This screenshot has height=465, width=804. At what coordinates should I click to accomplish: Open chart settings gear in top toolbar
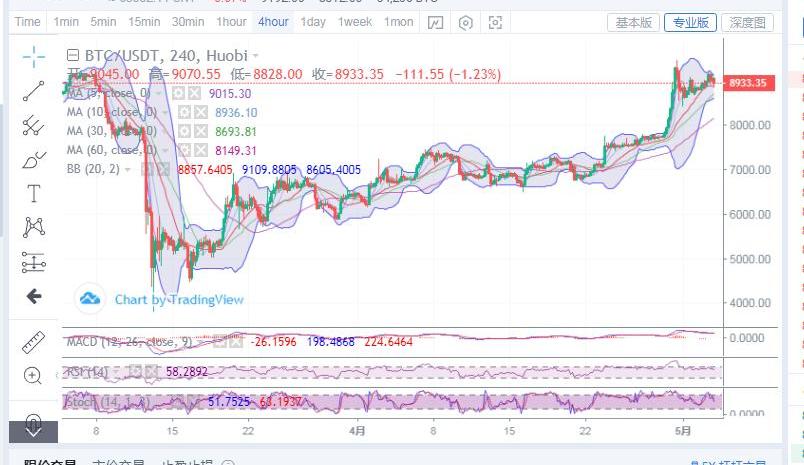click(466, 23)
